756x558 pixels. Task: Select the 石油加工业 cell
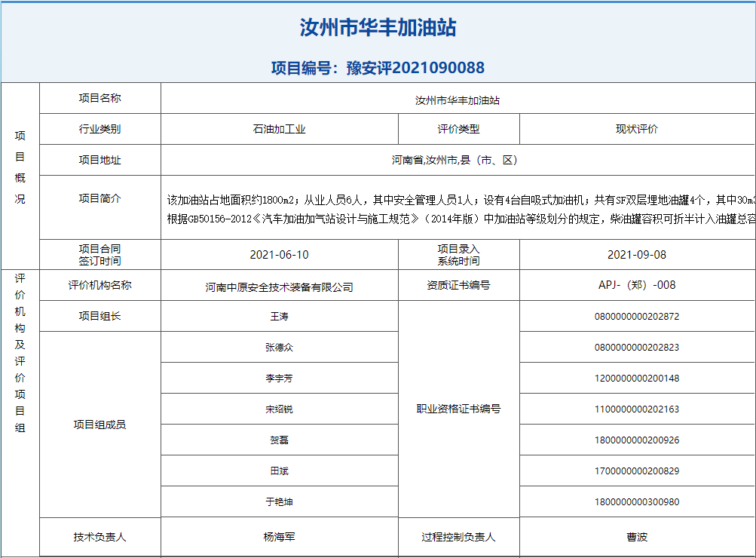pos(279,129)
